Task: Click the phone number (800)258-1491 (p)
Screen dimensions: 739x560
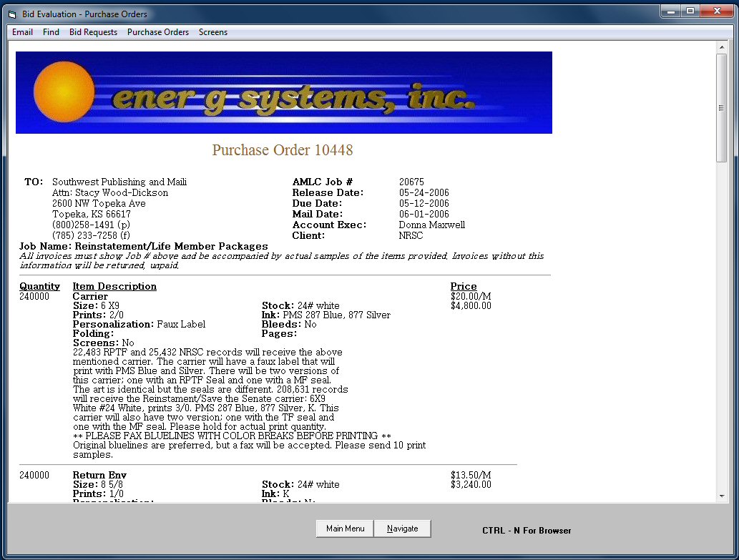Action: click(x=91, y=225)
